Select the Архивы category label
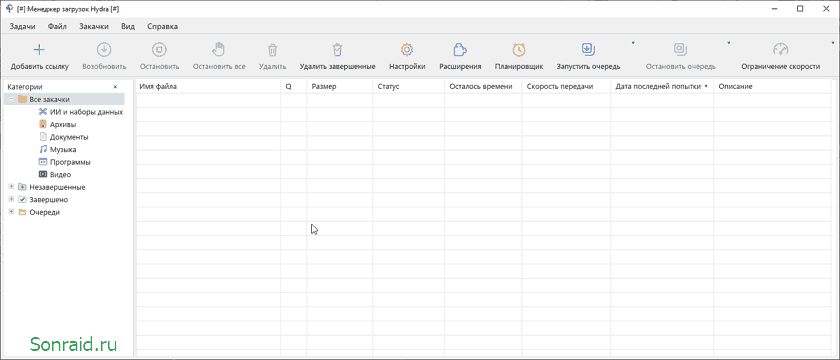 [63, 124]
